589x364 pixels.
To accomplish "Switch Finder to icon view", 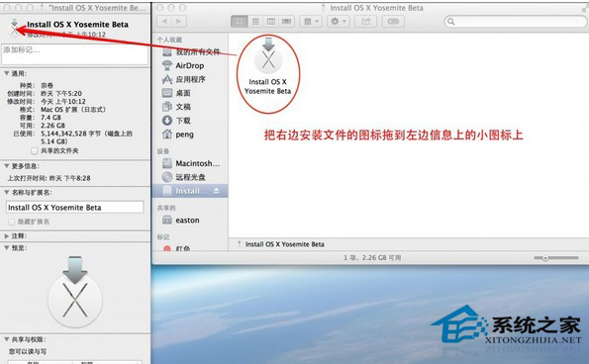I will click(x=239, y=22).
